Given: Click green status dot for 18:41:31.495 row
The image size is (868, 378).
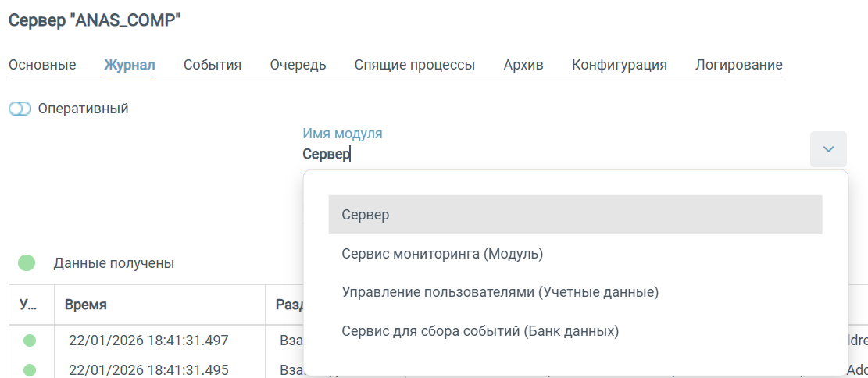Looking at the screenshot, I should 30,369.
